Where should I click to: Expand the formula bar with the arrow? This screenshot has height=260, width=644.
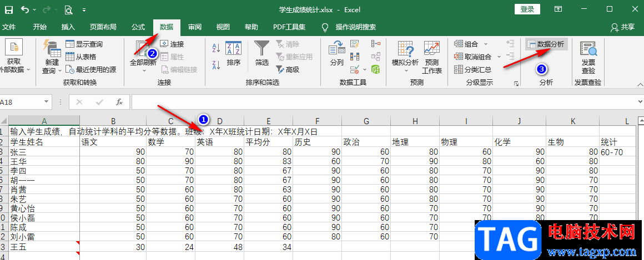pyautogui.click(x=640, y=102)
